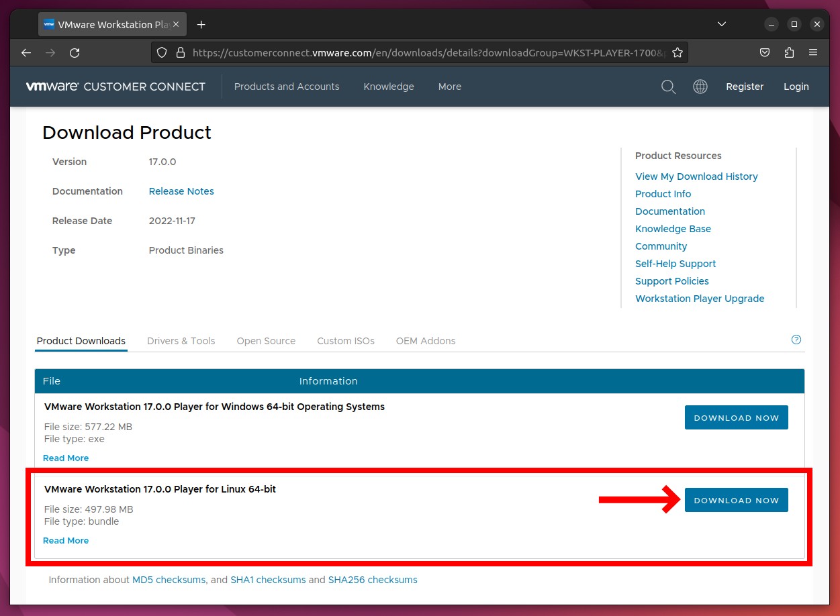Click the release date 2022-11-17
Image resolution: width=840 pixels, height=616 pixels.
point(172,221)
